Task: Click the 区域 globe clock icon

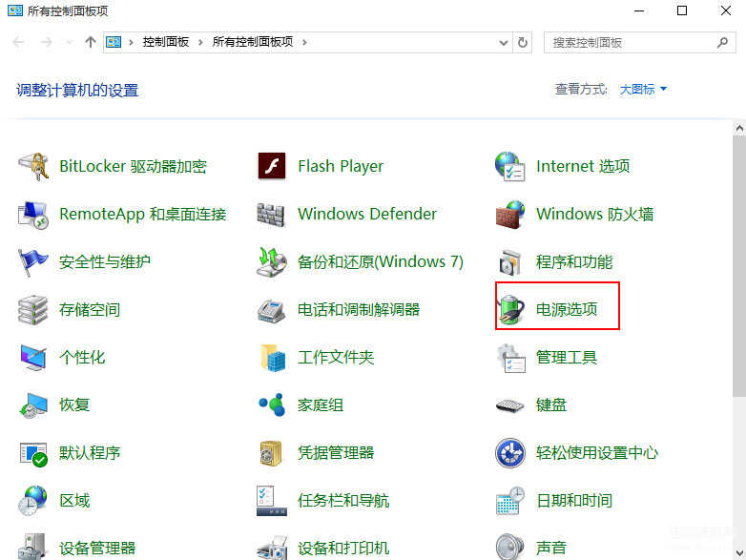Action: click(x=32, y=501)
